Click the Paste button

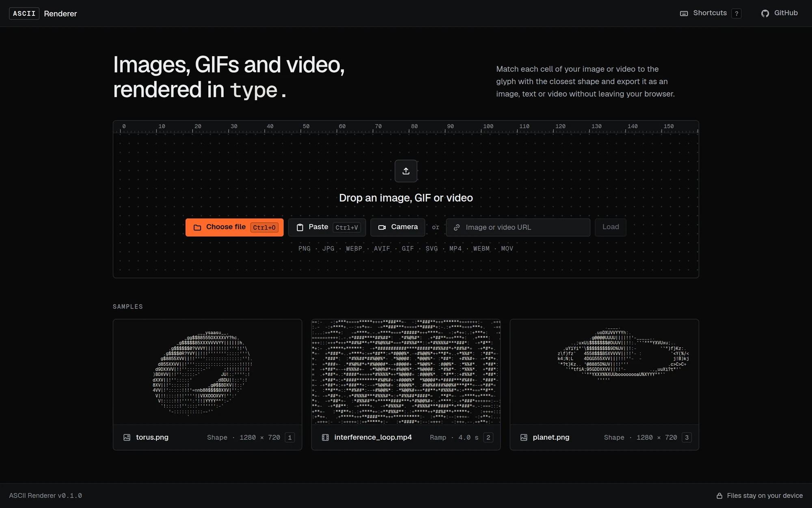pyautogui.click(x=327, y=227)
